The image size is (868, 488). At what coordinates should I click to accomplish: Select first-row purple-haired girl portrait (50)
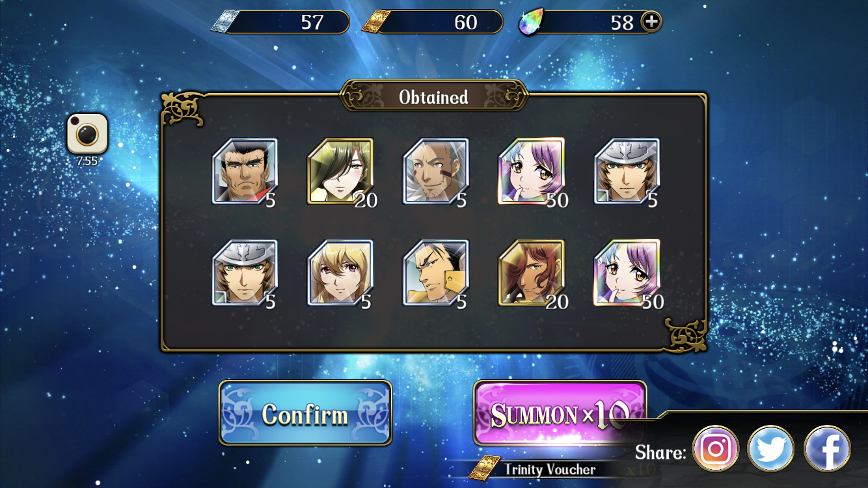[531, 171]
